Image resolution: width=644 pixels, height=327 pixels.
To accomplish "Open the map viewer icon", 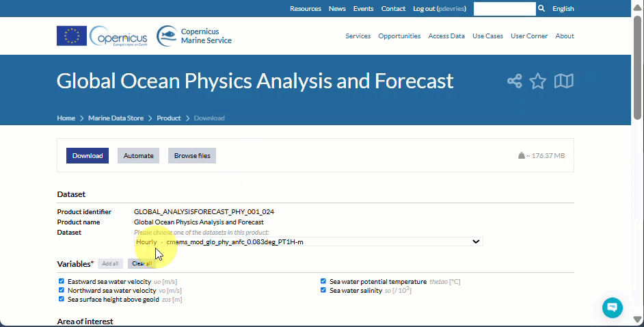I will [563, 81].
